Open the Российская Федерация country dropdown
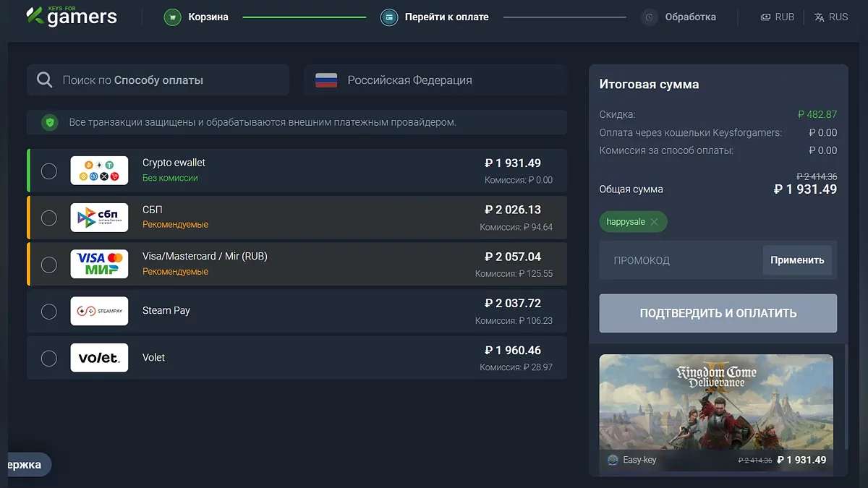Image resolution: width=868 pixels, height=488 pixels. tap(435, 80)
